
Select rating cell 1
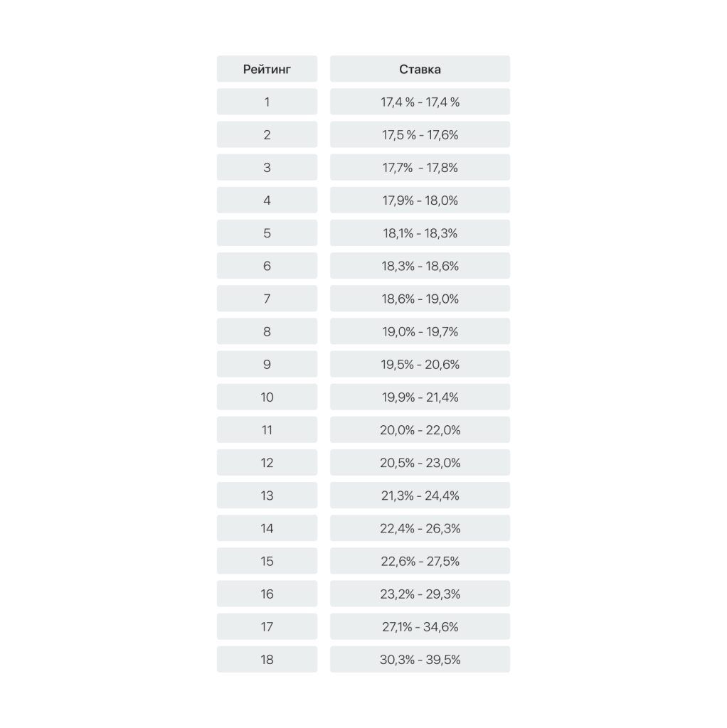point(267,102)
